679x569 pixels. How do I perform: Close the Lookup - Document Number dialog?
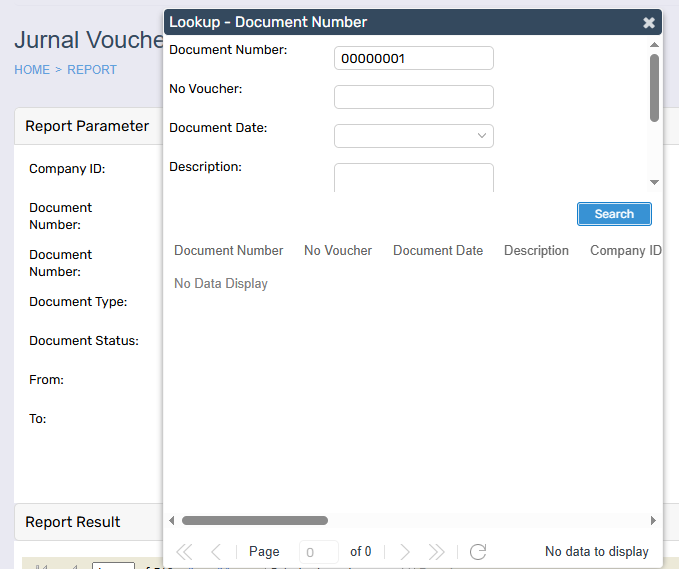coord(648,23)
